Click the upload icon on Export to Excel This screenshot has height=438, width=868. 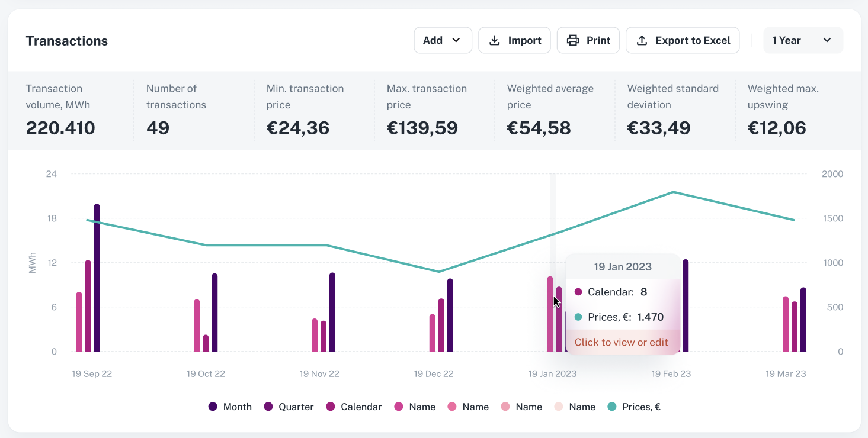(642, 40)
